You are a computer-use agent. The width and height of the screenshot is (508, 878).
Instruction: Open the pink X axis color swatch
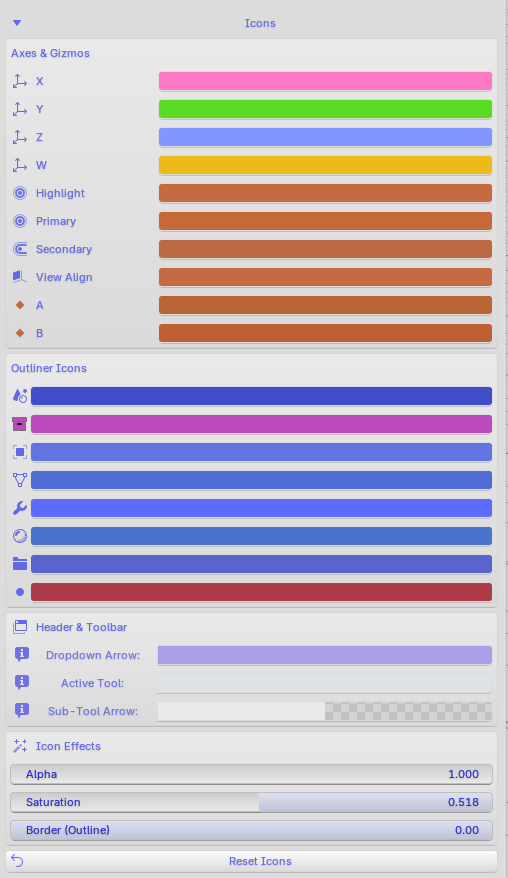coord(325,81)
